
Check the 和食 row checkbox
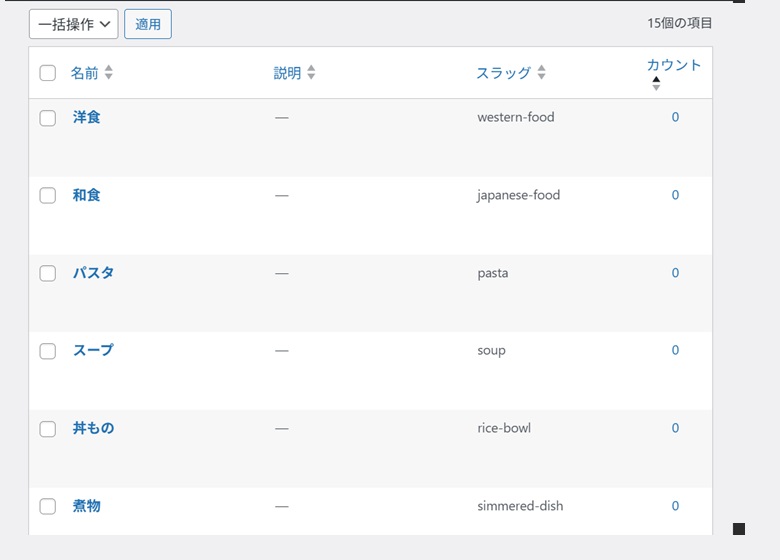coord(47,196)
